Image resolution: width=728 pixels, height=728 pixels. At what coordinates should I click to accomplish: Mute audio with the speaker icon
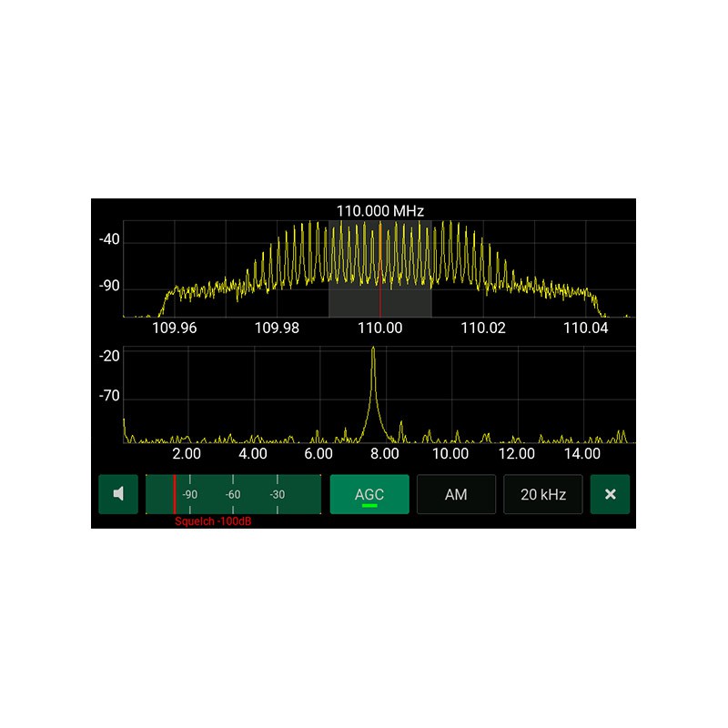(118, 494)
